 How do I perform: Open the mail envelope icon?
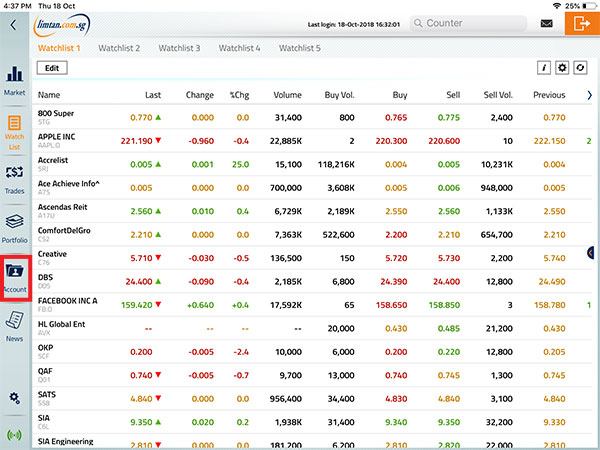pos(546,24)
